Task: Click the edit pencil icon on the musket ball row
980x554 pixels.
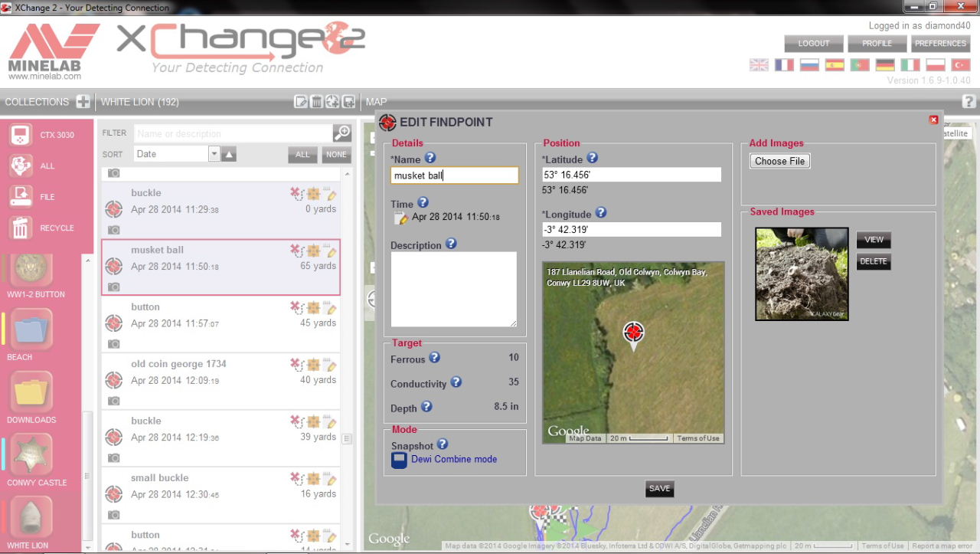Action: coord(331,251)
